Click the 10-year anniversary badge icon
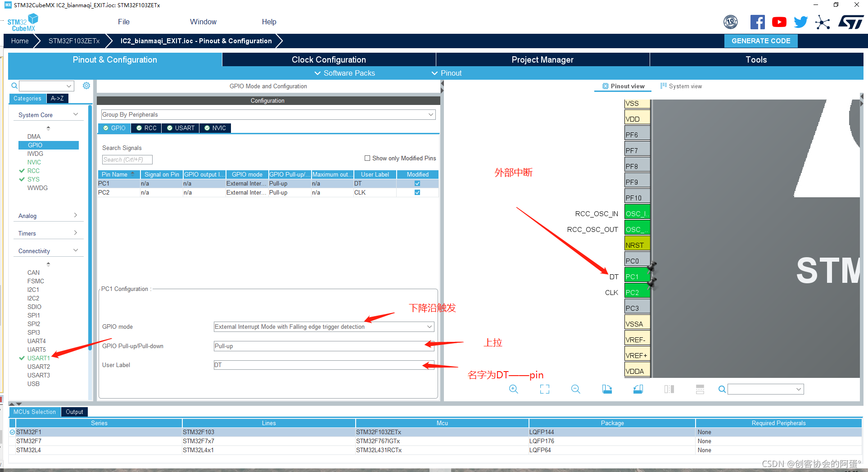Viewport: 868px width, 472px height. [730, 22]
